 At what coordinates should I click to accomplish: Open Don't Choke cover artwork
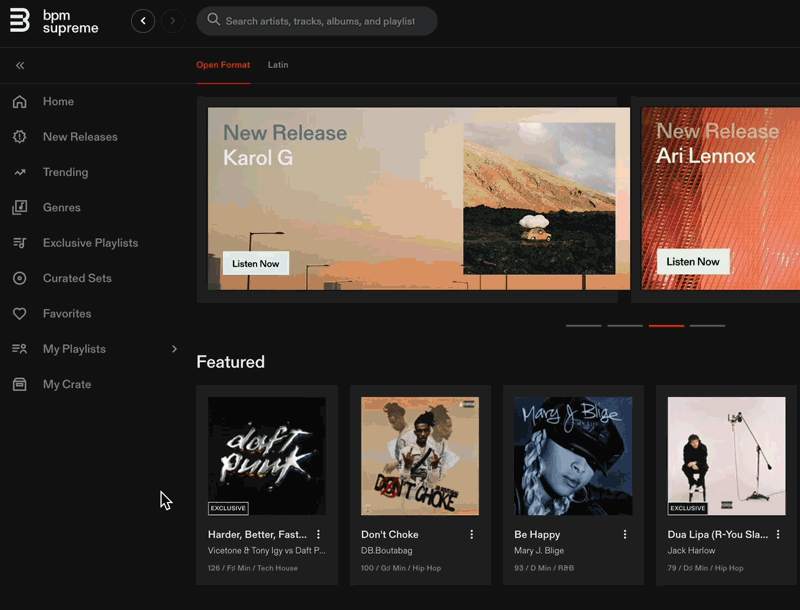pos(420,456)
